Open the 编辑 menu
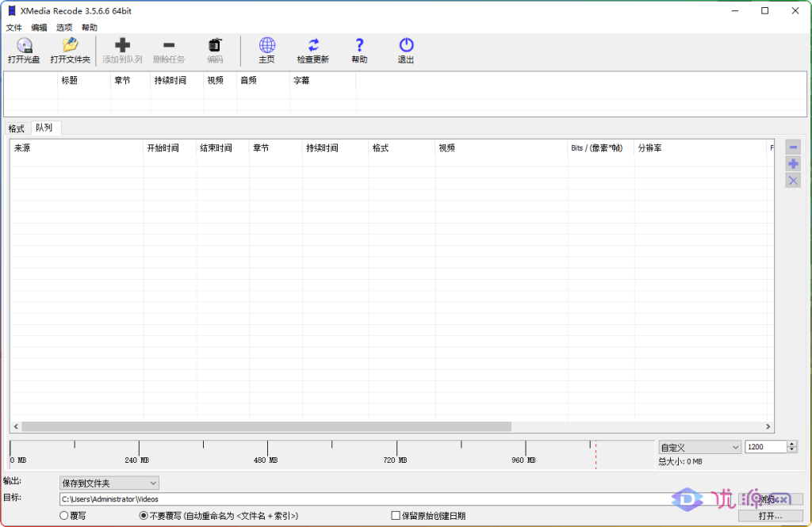The height and width of the screenshot is (527, 812). point(39,28)
